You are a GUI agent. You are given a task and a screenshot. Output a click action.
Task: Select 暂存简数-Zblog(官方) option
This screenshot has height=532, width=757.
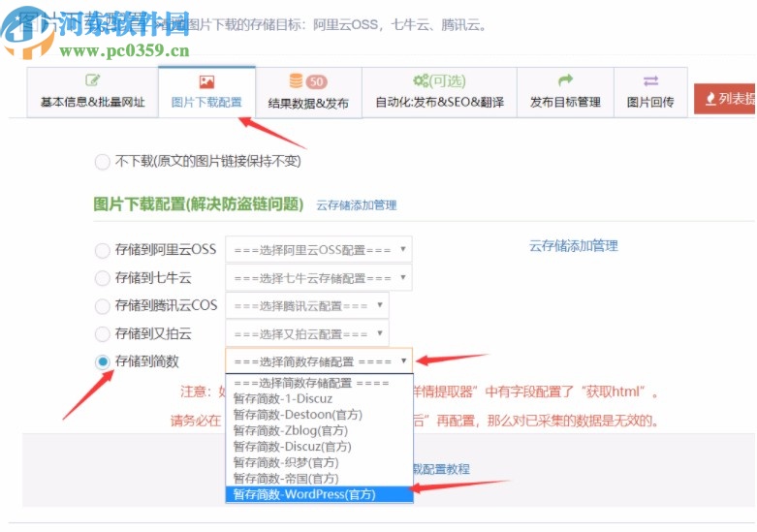tap(319, 430)
